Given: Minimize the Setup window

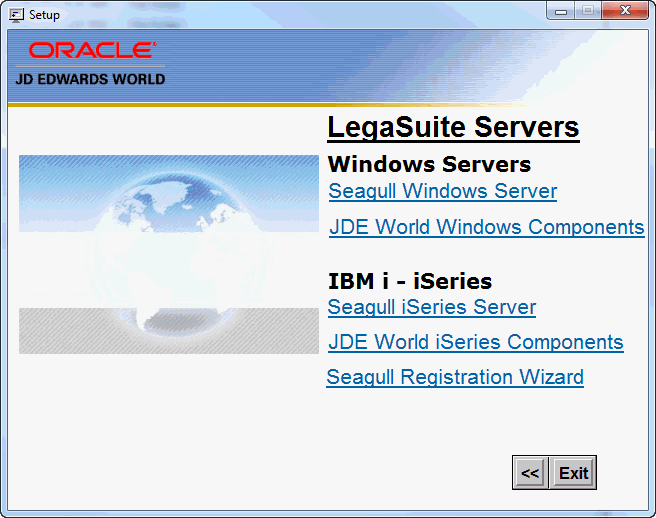Looking at the screenshot, I should [x=561, y=11].
